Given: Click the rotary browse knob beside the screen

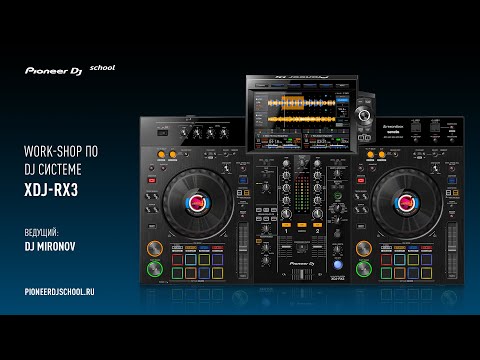Looking at the screenshot, I should pos(364,116).
